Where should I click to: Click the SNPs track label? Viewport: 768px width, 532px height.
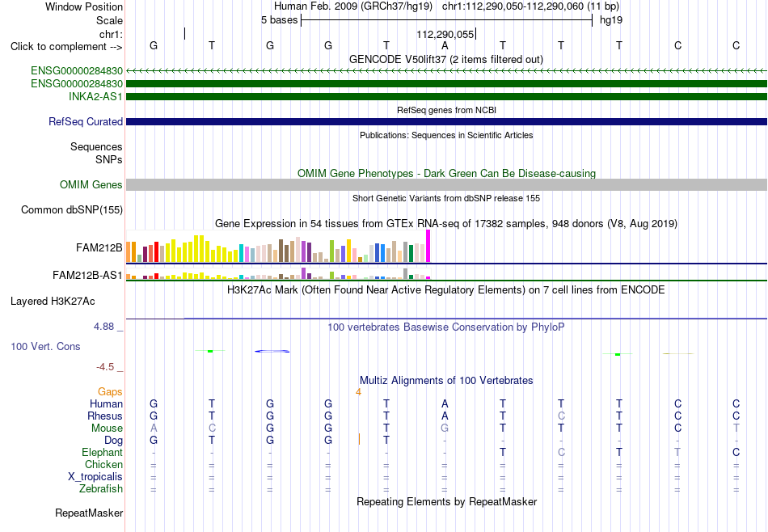(x=109, y=159)
